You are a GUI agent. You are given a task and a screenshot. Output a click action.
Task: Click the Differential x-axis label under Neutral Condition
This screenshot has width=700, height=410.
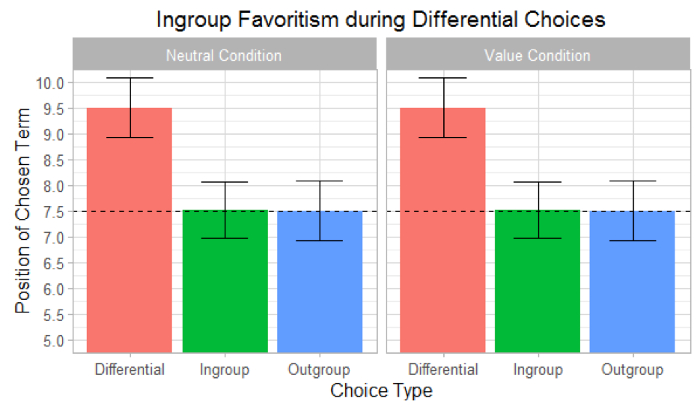[x=130, y=370]
